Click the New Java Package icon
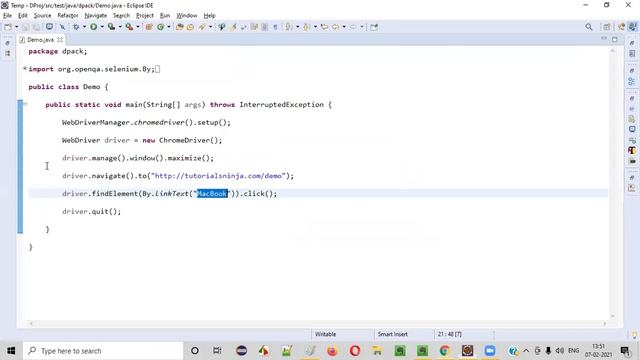Image resolution: width=640 pixels, height=360 pixels. coord(149,27)
